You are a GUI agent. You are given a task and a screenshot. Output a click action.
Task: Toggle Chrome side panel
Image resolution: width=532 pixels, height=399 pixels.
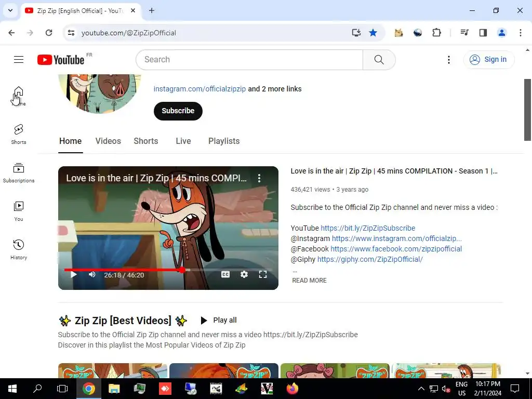[x=483, y=33]
